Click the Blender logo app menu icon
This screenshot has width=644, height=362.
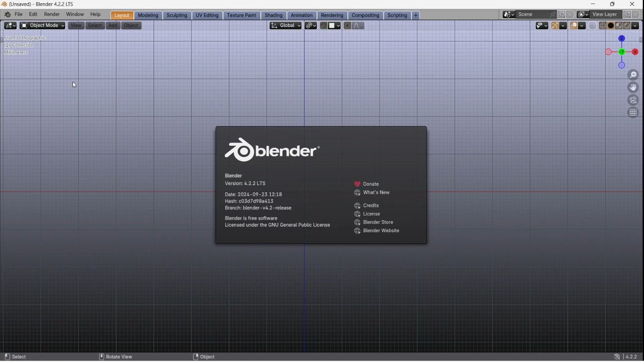[x=7, y=15]
